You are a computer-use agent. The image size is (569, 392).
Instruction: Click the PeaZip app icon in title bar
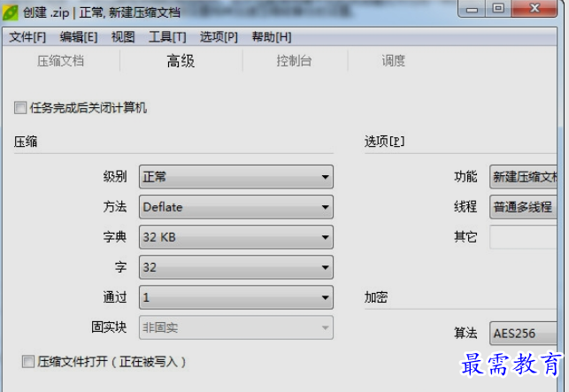pos(10,12)
